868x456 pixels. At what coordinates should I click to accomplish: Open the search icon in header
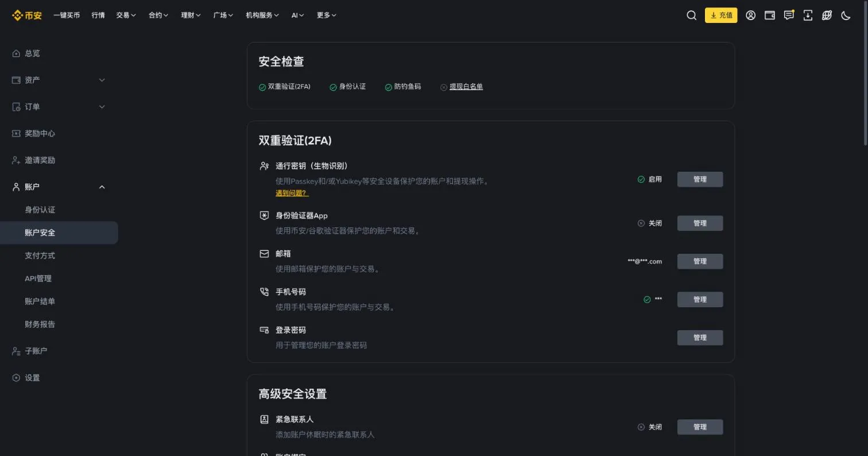(x=691, y=16)
